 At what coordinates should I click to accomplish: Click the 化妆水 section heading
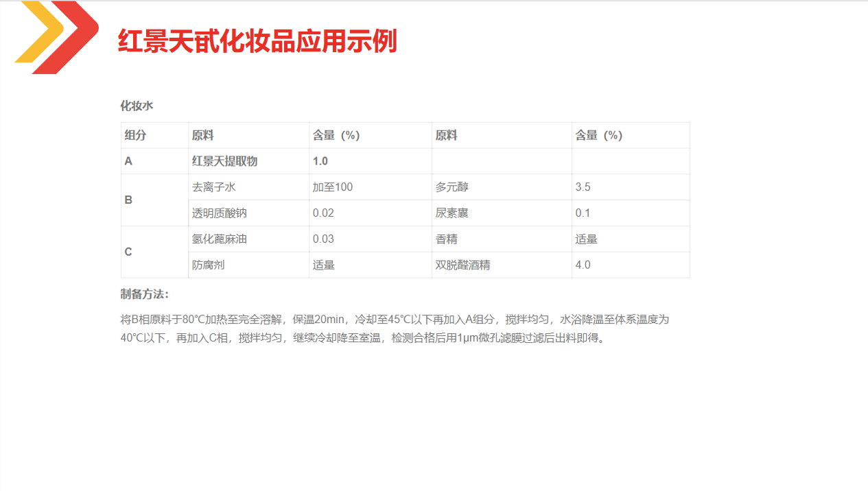137,106
